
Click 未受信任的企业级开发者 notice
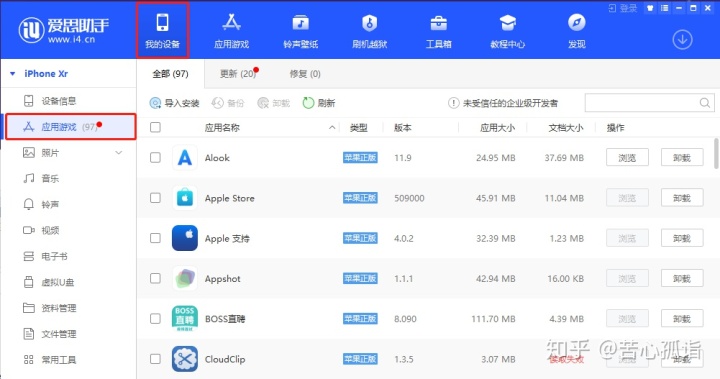(503, 103)
